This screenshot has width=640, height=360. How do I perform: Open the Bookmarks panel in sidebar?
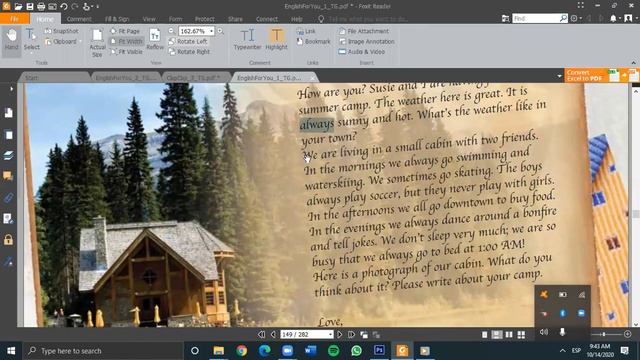tap(8, 113)
